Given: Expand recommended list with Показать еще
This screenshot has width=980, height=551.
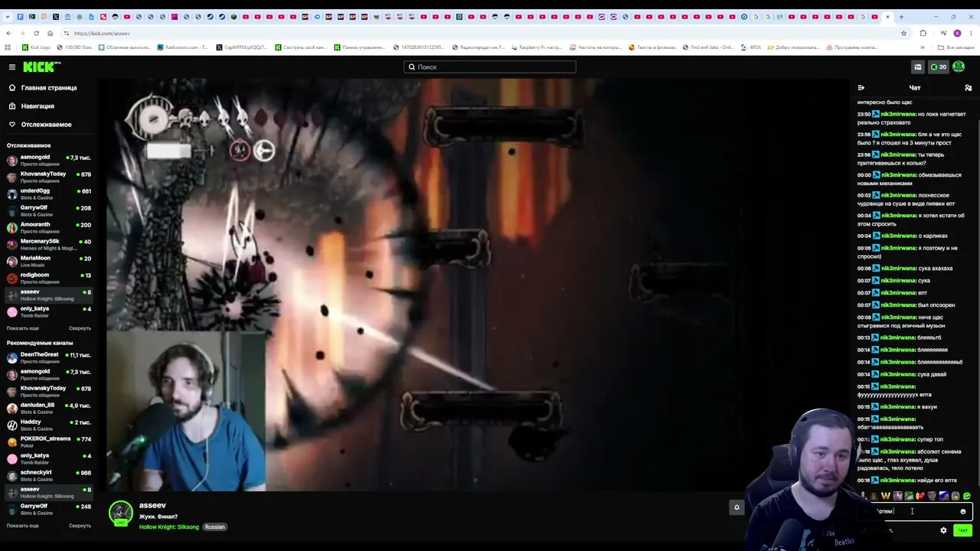Looking at the screenshot, I should point(23,526).
